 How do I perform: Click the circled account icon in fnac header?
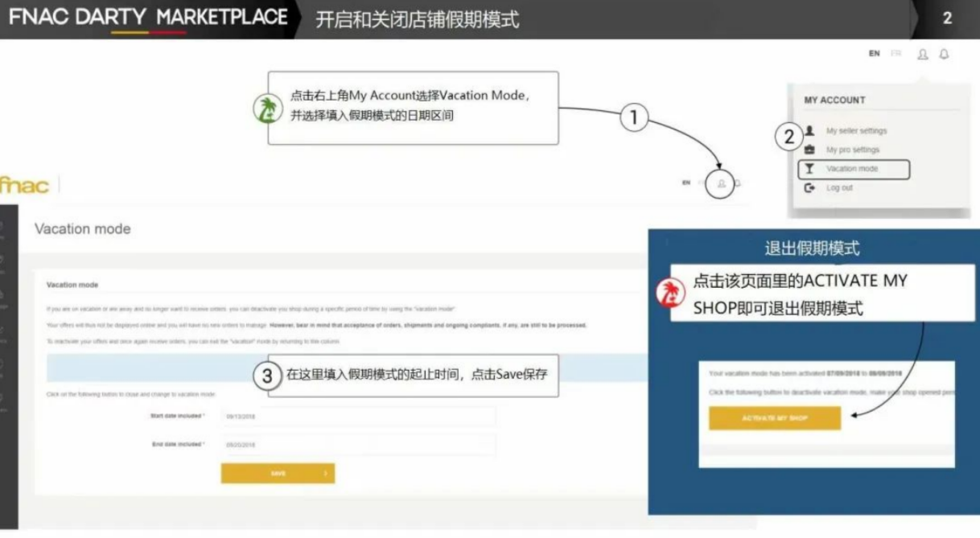[721, 183]
